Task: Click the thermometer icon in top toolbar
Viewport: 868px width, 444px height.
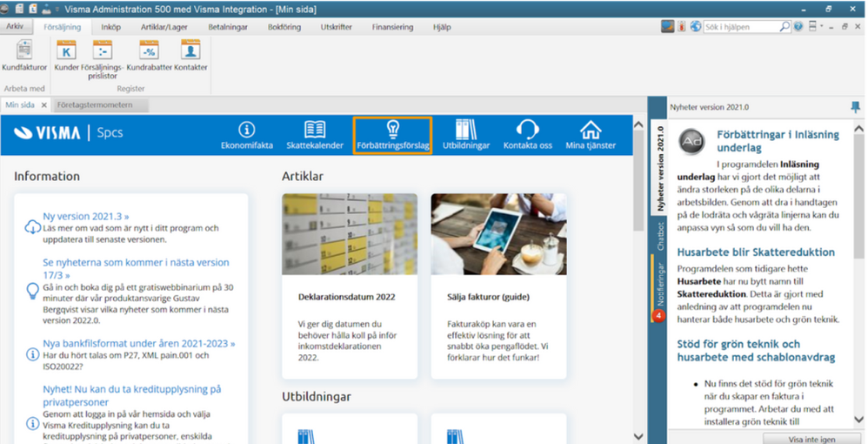Action: click(682, 26)
